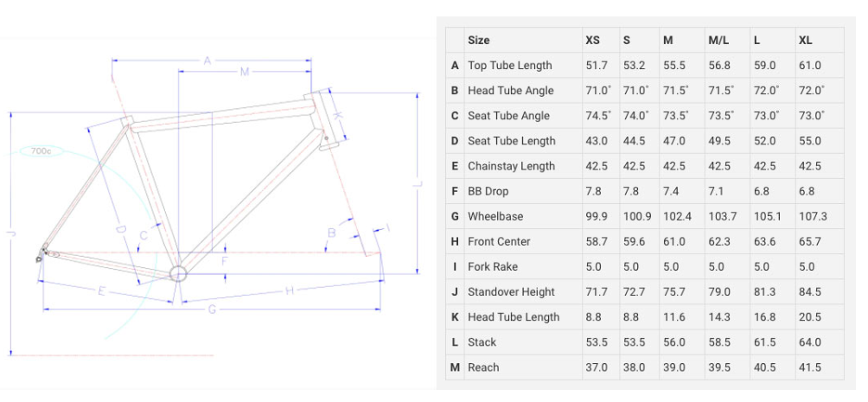Click the letter K head tube marker

click(x=338, y=116)
